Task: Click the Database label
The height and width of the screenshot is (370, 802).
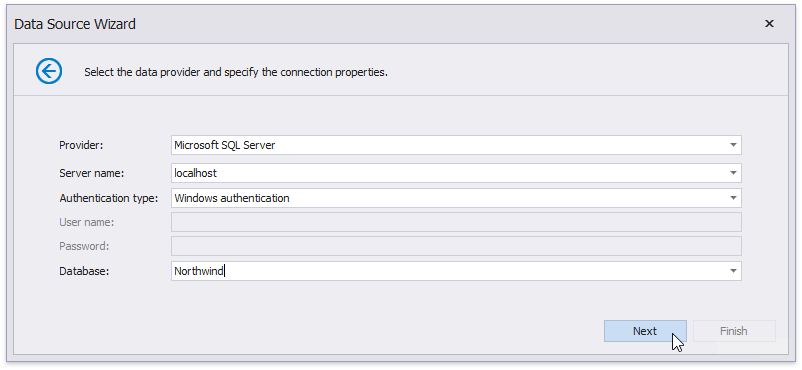Action: coord(84,271)
